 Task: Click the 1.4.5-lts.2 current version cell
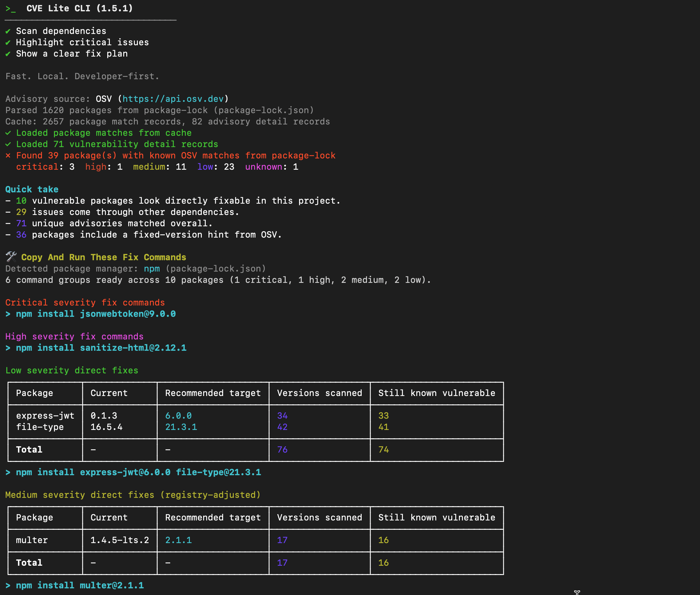click(120, 540)
